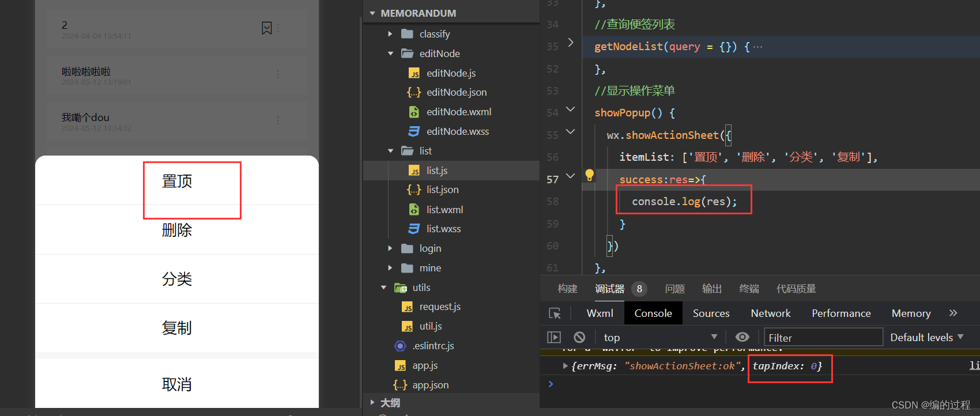
Task: Collapse the list folder
Action: [x=390, y=151]
